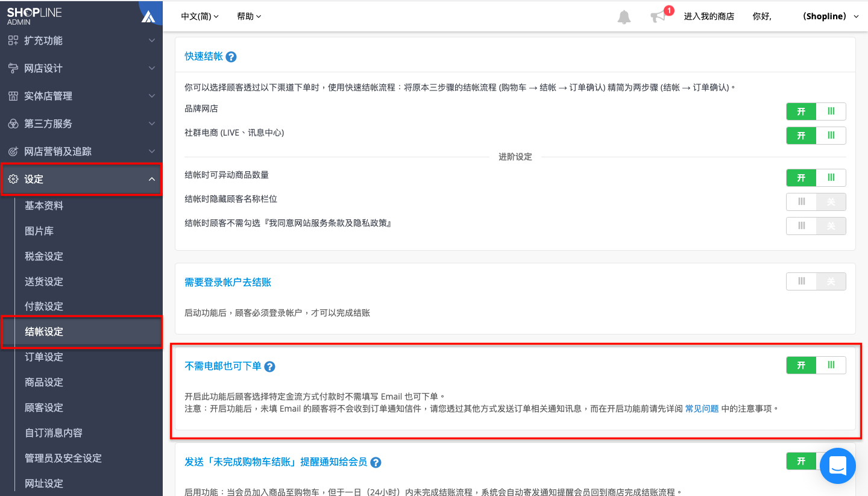This screenshot has width=868, height=496.
Task: Enable 结帐时隐藏顾客名称栏位 switch
Action: pos(816,202)
